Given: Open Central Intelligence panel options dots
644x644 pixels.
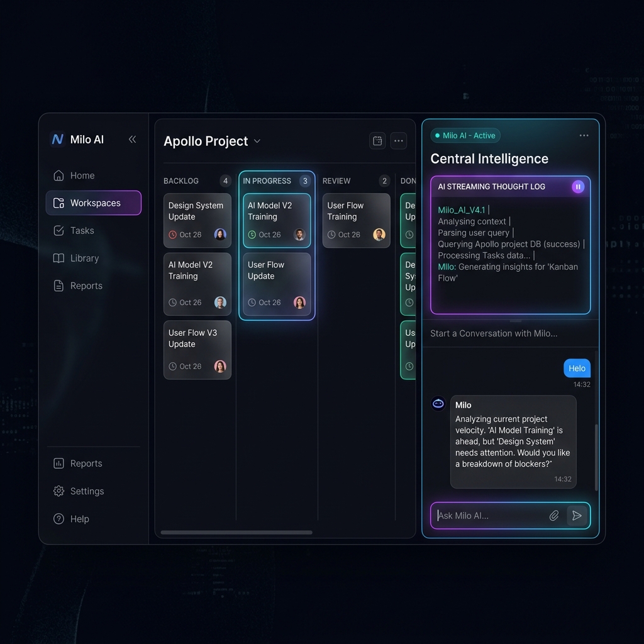Looking at the screenshot, I should 584,136.
